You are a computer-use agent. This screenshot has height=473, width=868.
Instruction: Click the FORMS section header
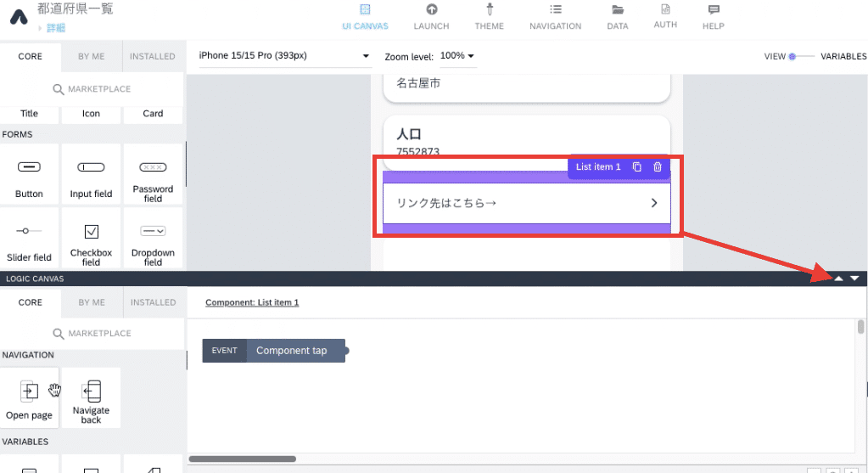(x=17, y=134)
